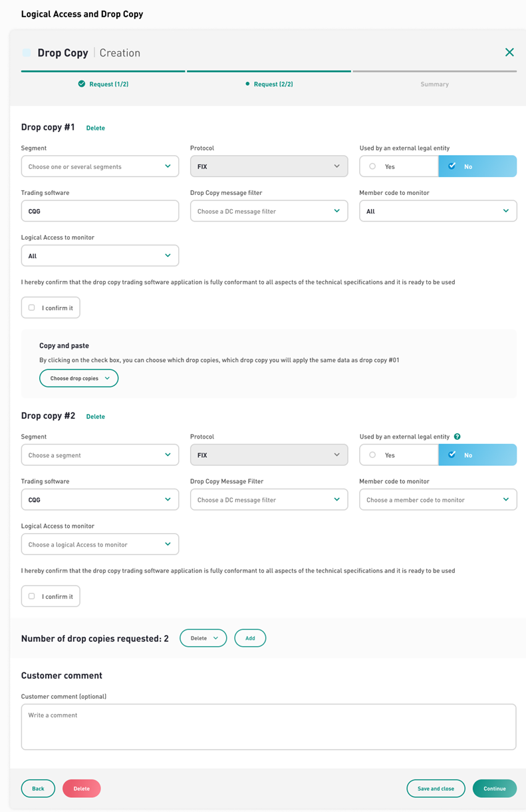Click into the Customer comment text box
This screenshot has height=812, width=526.
click(x=269, y=727)
